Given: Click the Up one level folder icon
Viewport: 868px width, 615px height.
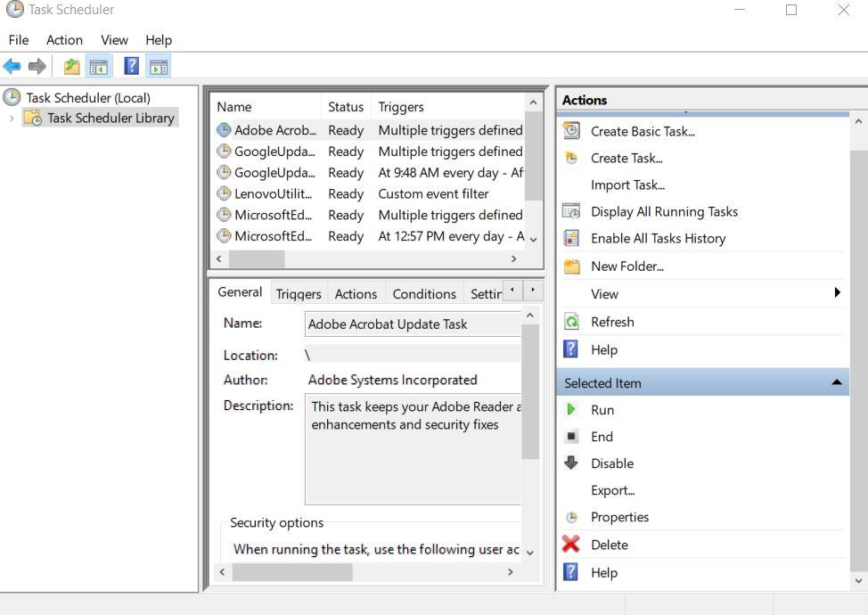Looking at the screenshot, I should pyautogui.click(x=71, y=67).
